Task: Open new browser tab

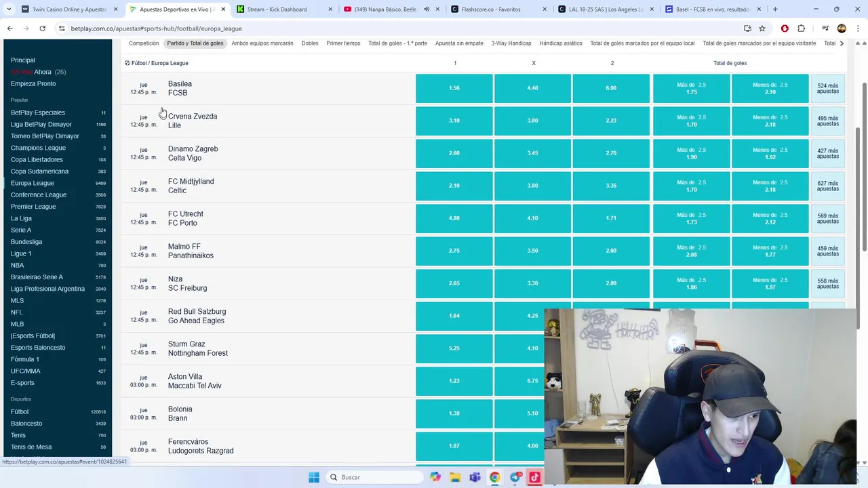Action: (775, 9)
